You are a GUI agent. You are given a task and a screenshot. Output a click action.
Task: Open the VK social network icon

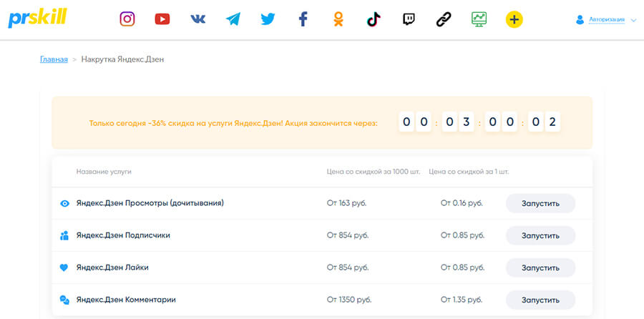click(x=198, y=19)
